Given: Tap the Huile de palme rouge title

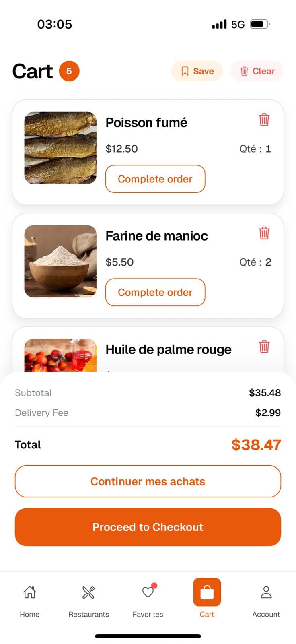Looking at the screenshot, I should 168,349.
